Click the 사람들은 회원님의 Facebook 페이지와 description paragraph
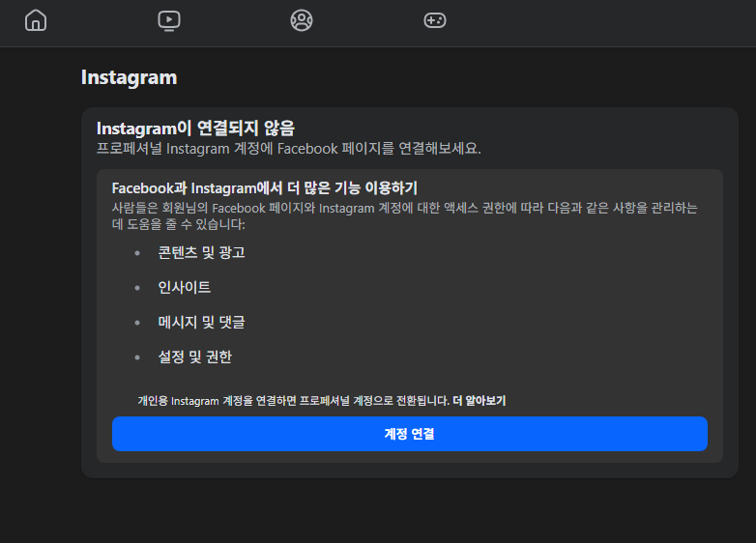 pyautogui.click(x=405, y=215)
